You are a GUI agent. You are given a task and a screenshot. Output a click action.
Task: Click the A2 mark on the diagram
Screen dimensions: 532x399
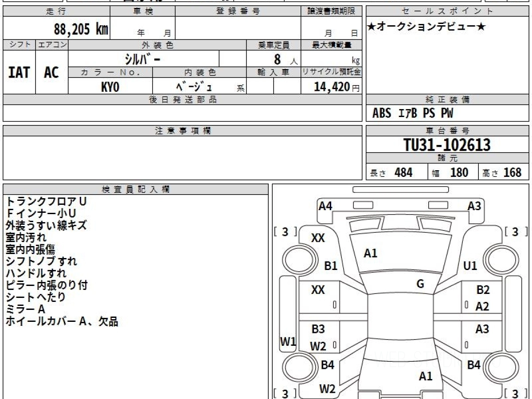coord(482,306)
